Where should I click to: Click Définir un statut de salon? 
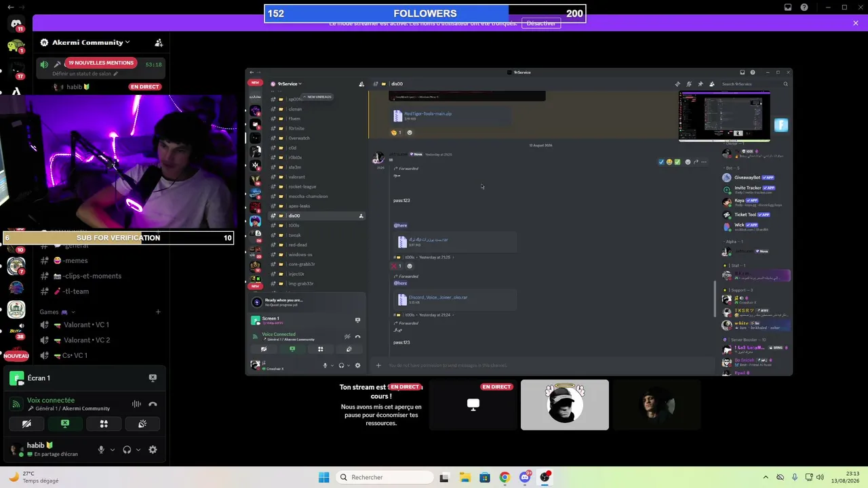[x=85, y=74]
